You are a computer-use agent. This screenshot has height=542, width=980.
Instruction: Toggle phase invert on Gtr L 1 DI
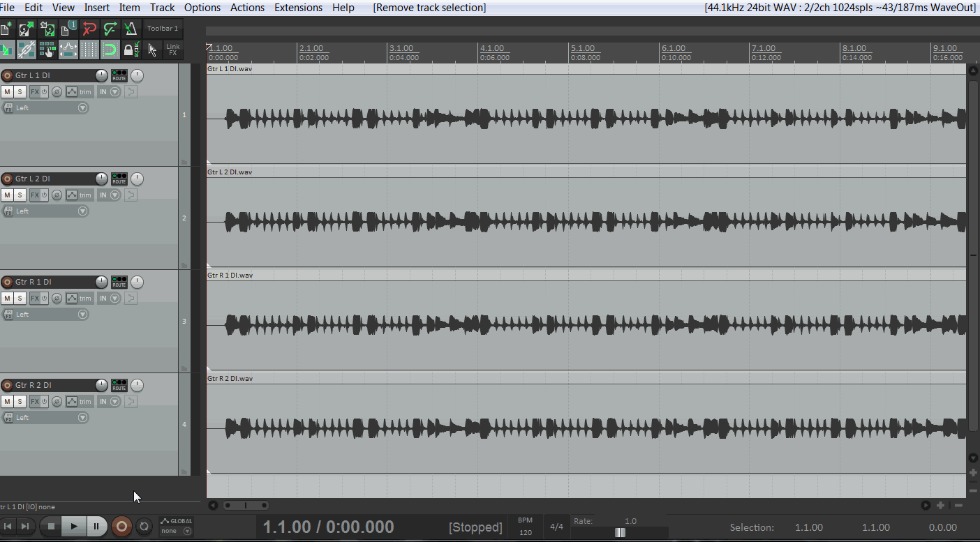pos(57,92)
